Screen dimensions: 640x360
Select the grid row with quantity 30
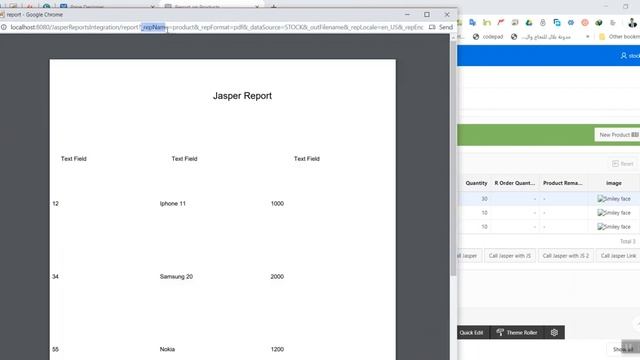click(549, 199)
